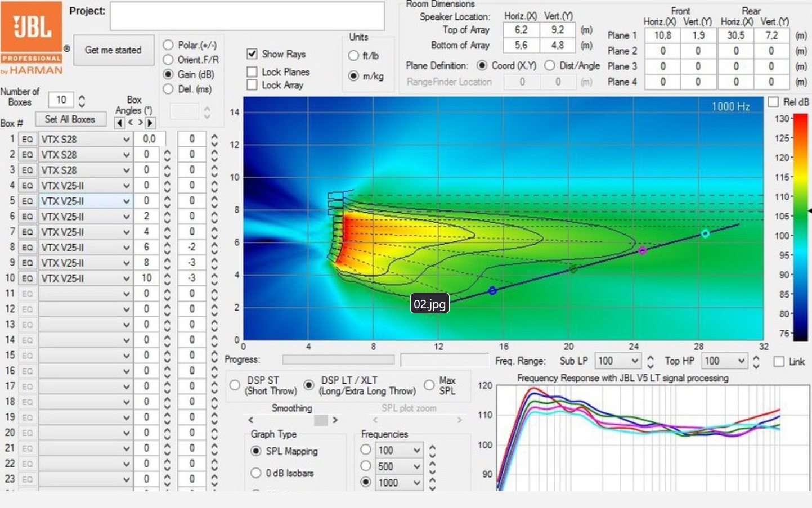This screenshot has height=508, width=812.
Task: Select the cyan circle marker on the audience plane
Action: [705, 233]
